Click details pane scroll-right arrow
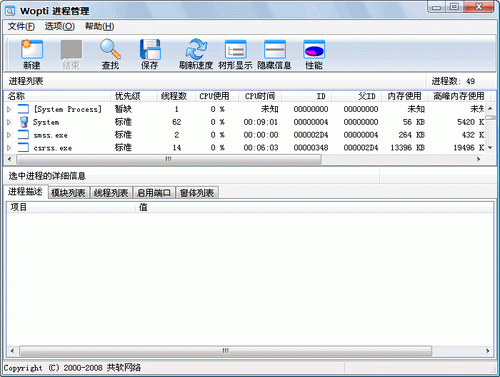Screen dimensions: 500x377 pyautogui.click(x=488, y=351)
